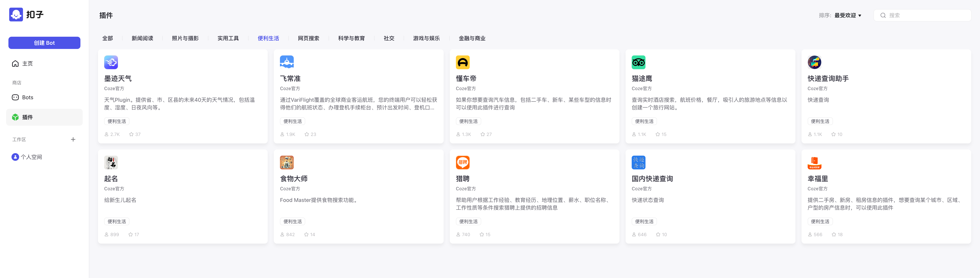Click the star icon on 墨迹天气 card
Screen dimensions: 980x278
pos(131,134)
